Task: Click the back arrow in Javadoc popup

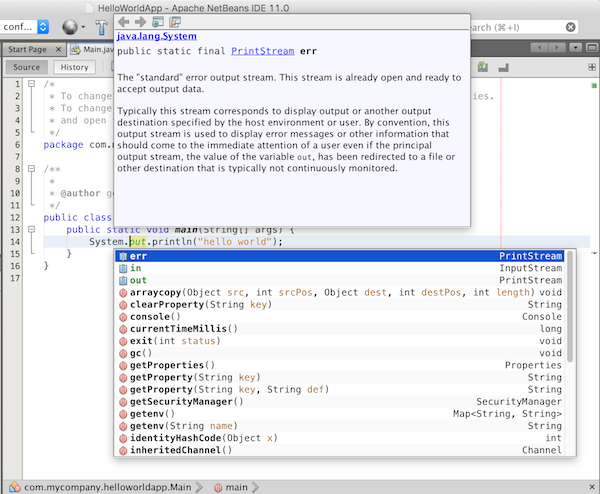Action: [x=123, y=22]
